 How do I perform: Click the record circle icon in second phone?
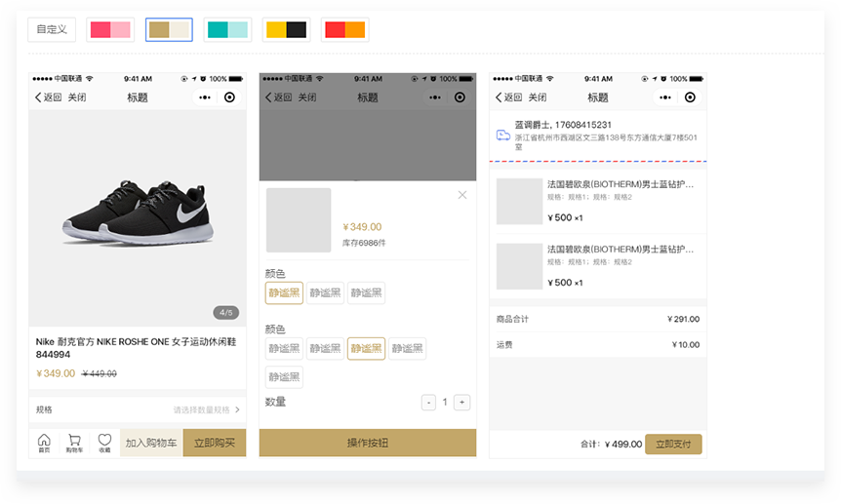tap(461, 97)
